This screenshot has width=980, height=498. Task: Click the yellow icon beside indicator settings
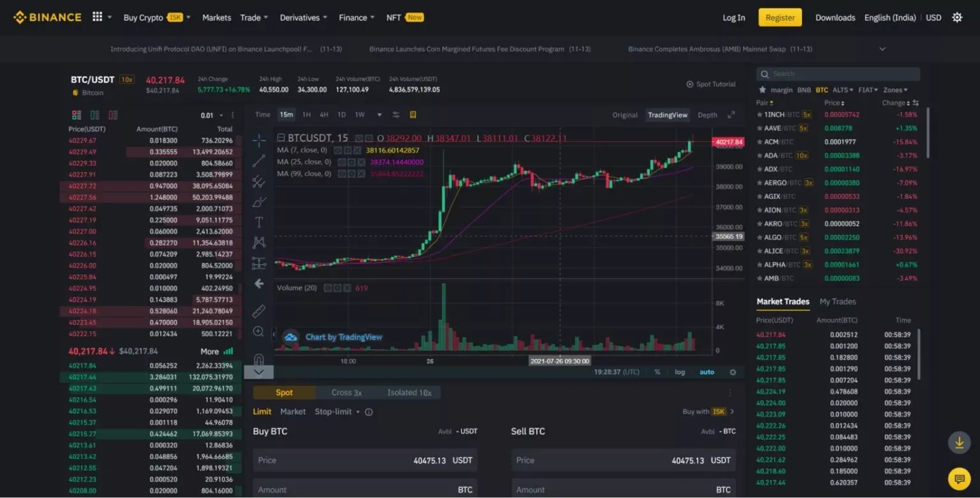click(x=413, y=115)
